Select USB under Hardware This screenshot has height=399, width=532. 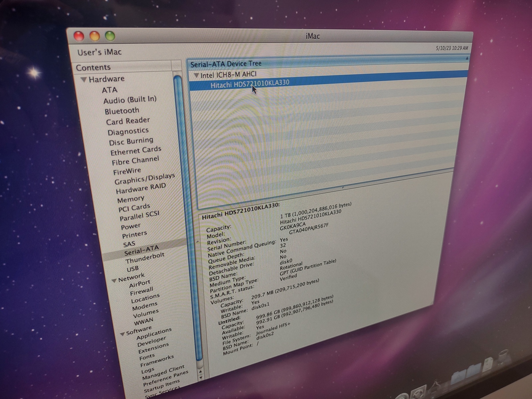132,269
